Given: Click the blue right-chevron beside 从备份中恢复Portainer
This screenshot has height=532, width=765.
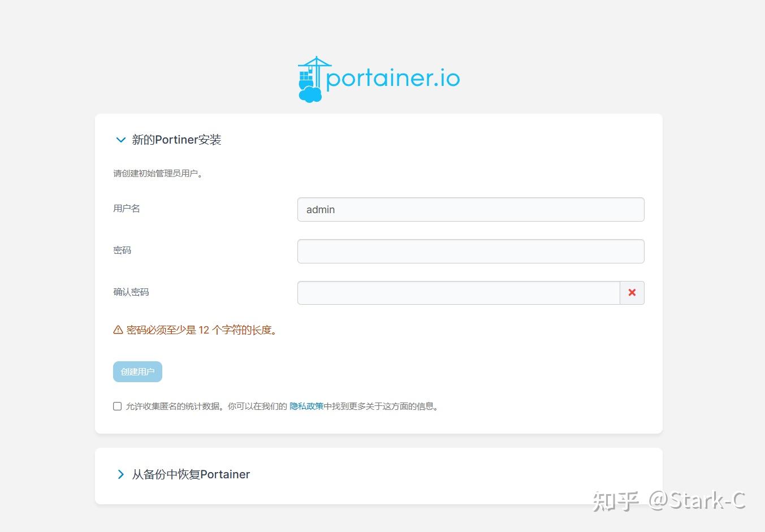Looking at the screenshot, I should (x=120, y=474).
